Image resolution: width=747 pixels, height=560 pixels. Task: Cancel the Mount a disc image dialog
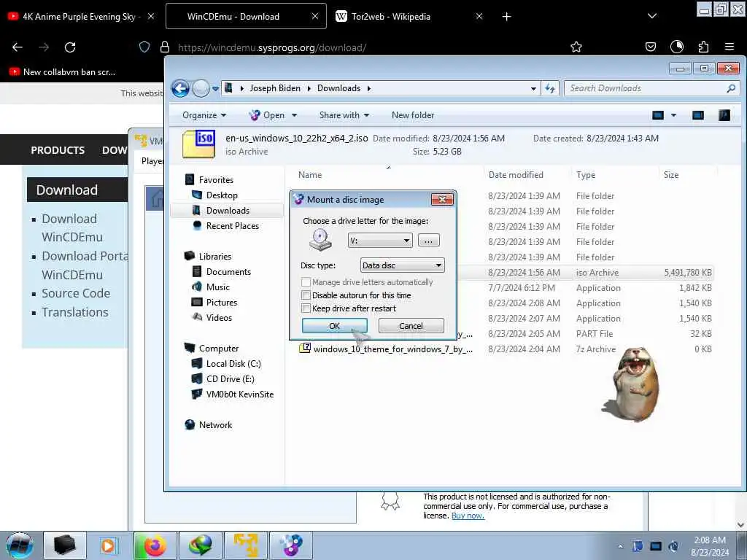pyautogui.click(x=411, y=326)
